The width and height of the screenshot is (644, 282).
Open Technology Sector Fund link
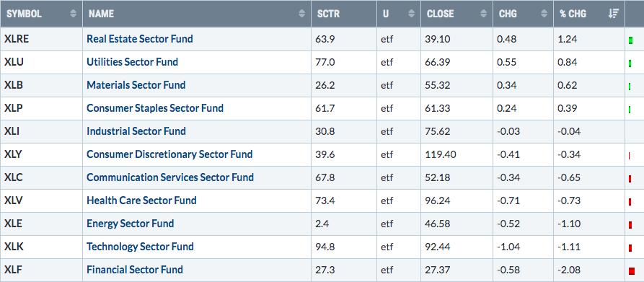point(140,246)
